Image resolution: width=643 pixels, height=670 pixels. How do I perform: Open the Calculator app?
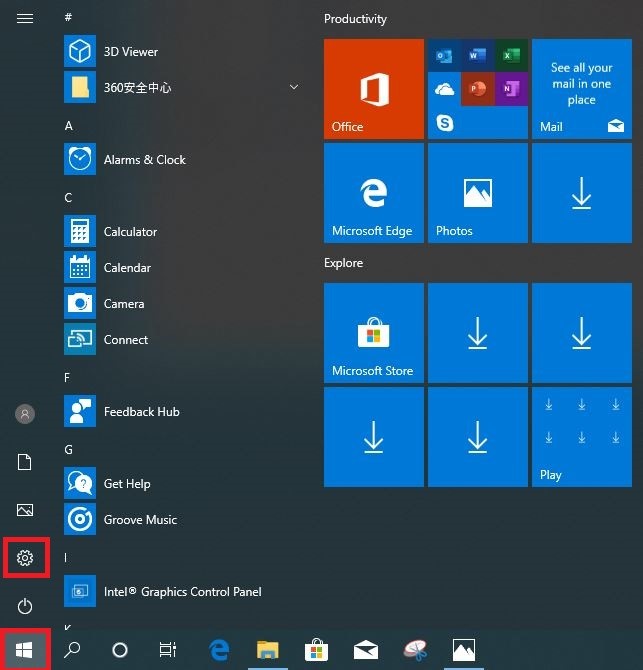(x=130, y=232)
